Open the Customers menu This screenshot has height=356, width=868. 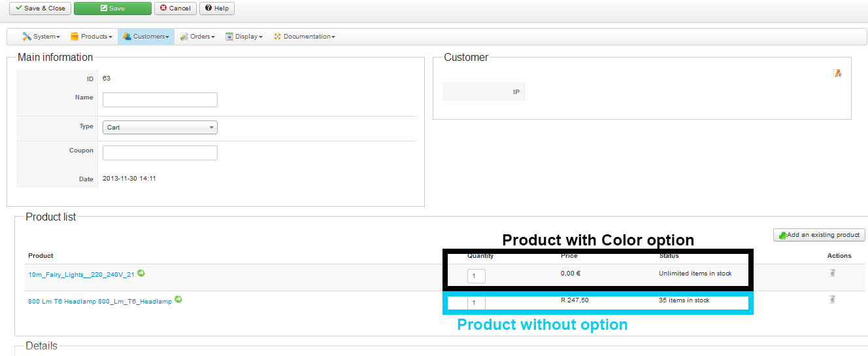click(146, 37)
